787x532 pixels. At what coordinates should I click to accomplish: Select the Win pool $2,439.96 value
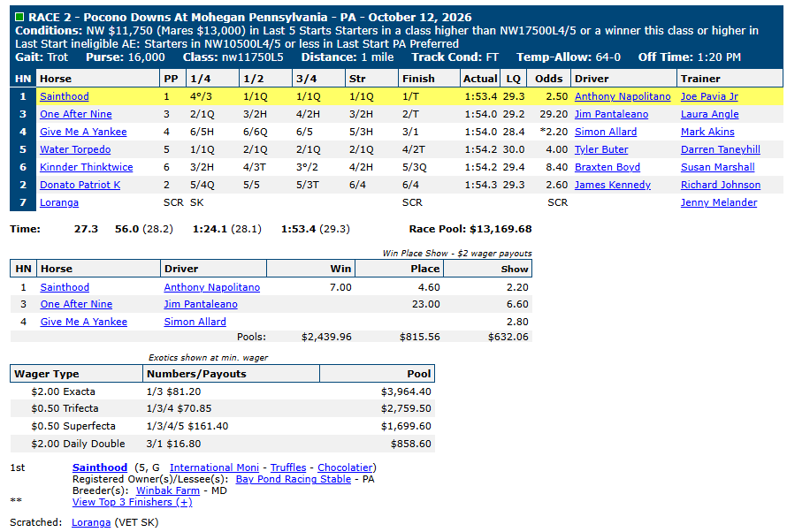(326, 337)
